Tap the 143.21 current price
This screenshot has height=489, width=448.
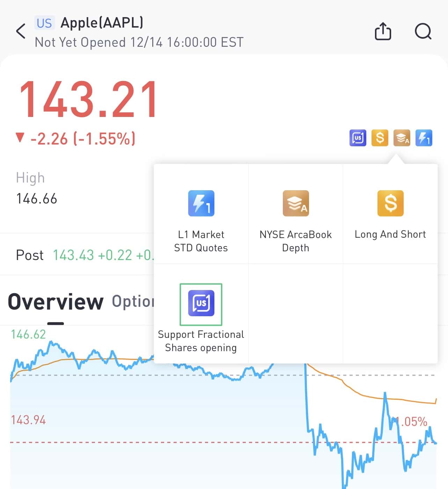pyautogui.click(x=88, y=99)
